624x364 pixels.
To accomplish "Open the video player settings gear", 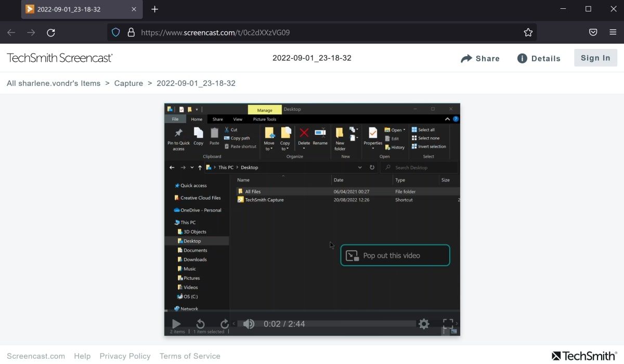I will coord(424,324).
